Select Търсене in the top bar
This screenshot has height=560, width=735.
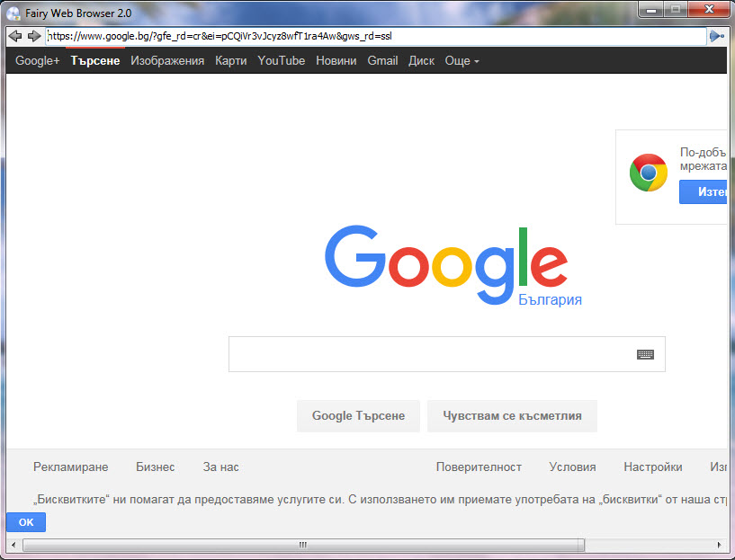click(x=95, y=61)
